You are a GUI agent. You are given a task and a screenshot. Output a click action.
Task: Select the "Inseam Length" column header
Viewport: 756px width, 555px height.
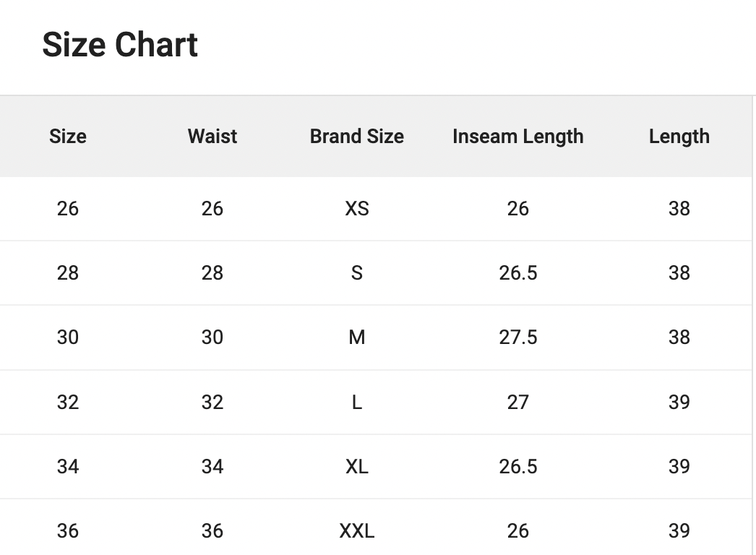pyautogui.click(x=517, y=137)
